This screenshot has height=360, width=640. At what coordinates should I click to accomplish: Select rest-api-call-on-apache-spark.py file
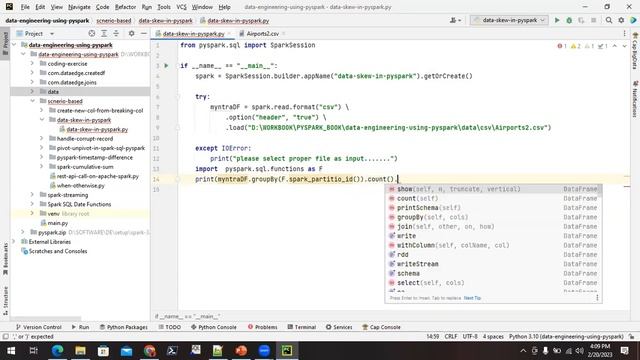[98, 176]
